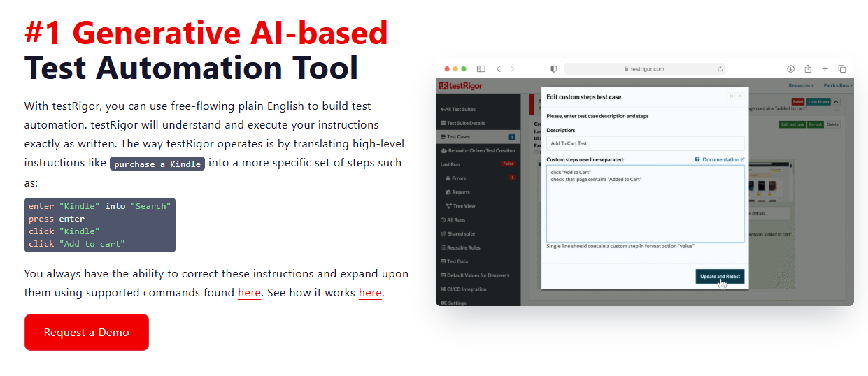Click the privacy shield icon beside address bar
The image size is (868, 376).
(x=553, y=69)
